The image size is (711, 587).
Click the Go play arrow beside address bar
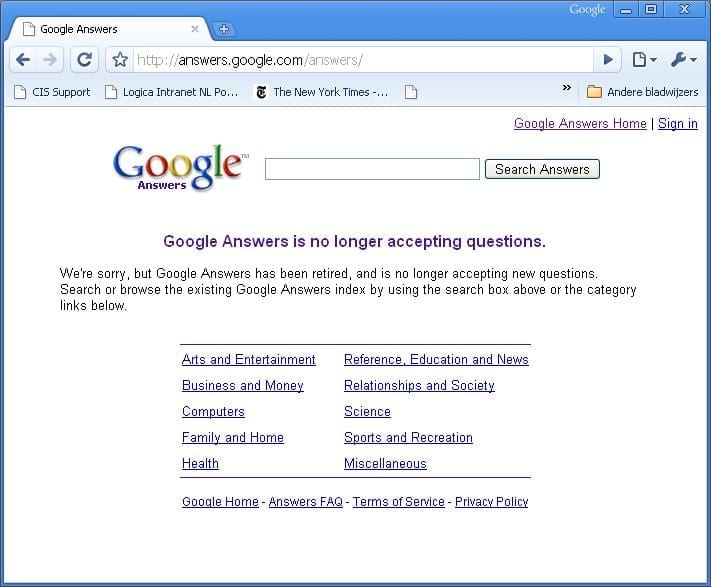point(608,59)
